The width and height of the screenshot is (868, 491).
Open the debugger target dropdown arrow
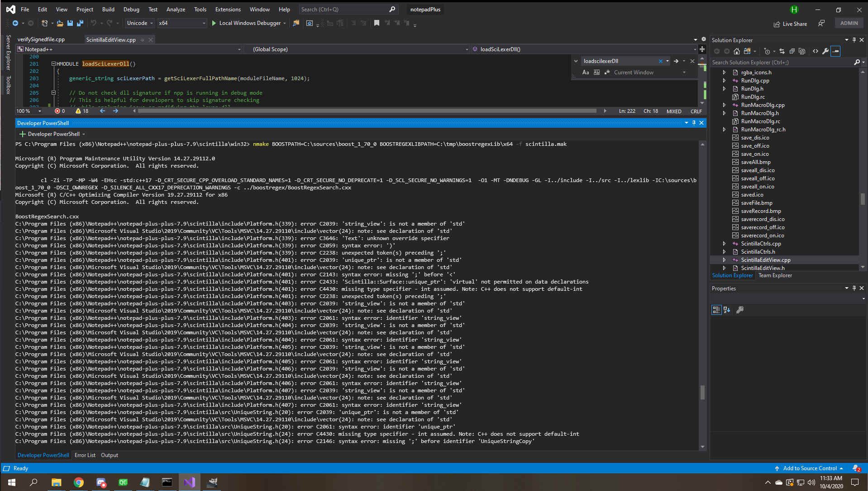click(x=285, y=23)
